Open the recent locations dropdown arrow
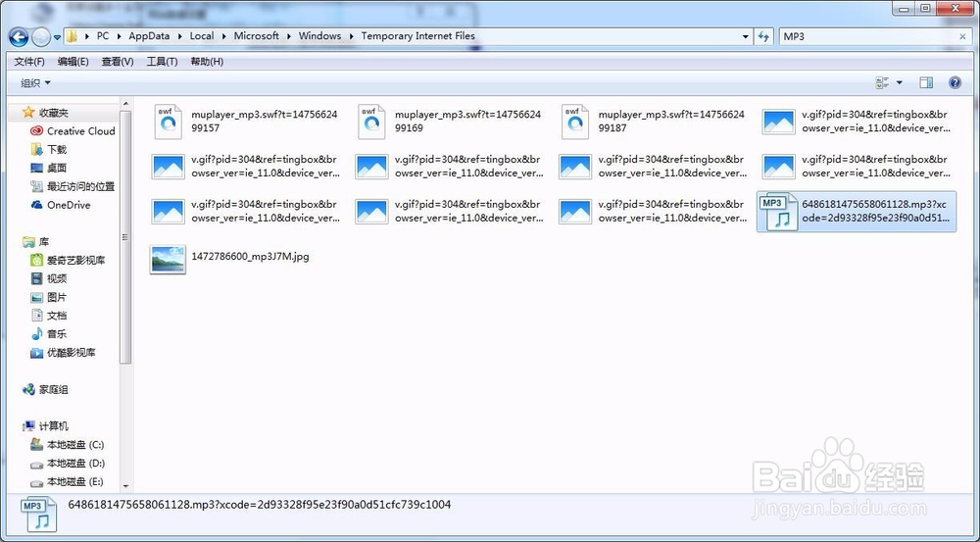This screenshot has width=980, height=542. [x=57, y=37]
